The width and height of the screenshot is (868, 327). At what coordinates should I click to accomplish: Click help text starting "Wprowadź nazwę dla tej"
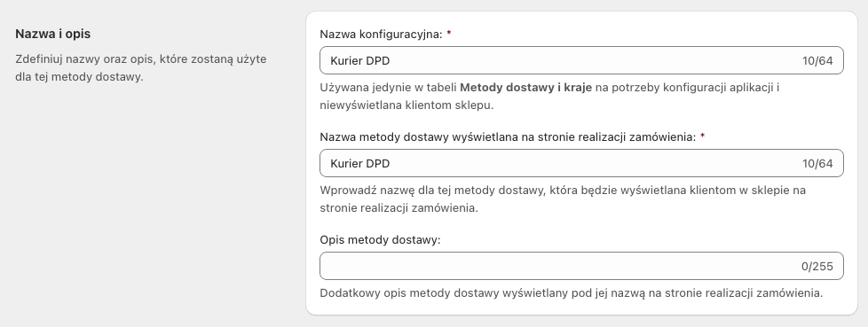(x=563, y=199)
